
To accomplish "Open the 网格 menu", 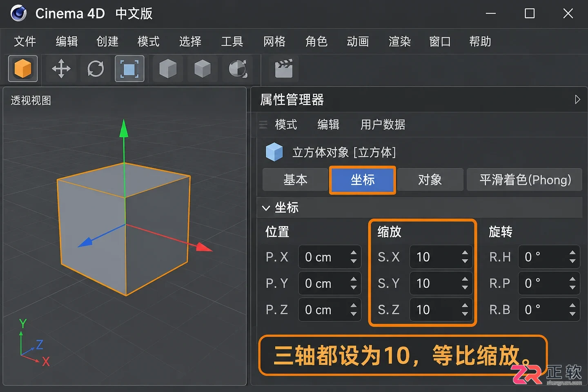I will (x=274, y=41).
